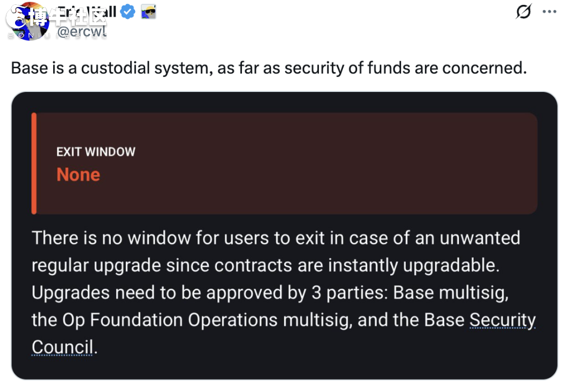Click the tweet text about Base custodial system
570x392 pixels.
point(269,68)
